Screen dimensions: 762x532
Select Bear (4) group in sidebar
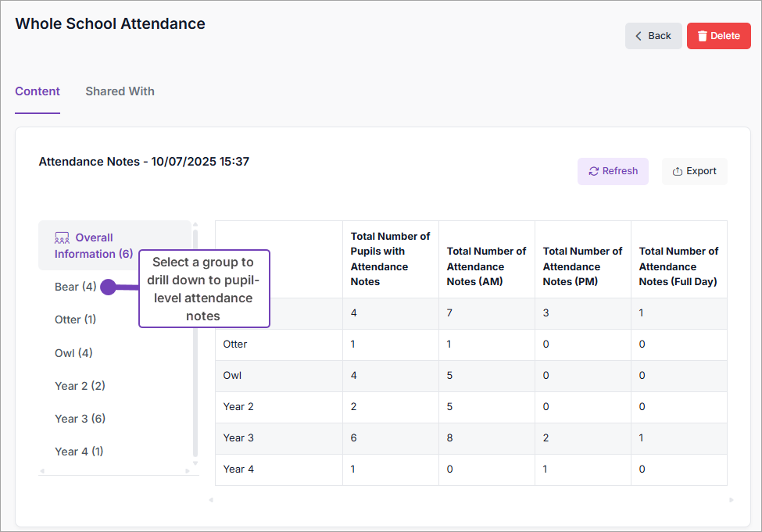(75, 287)
